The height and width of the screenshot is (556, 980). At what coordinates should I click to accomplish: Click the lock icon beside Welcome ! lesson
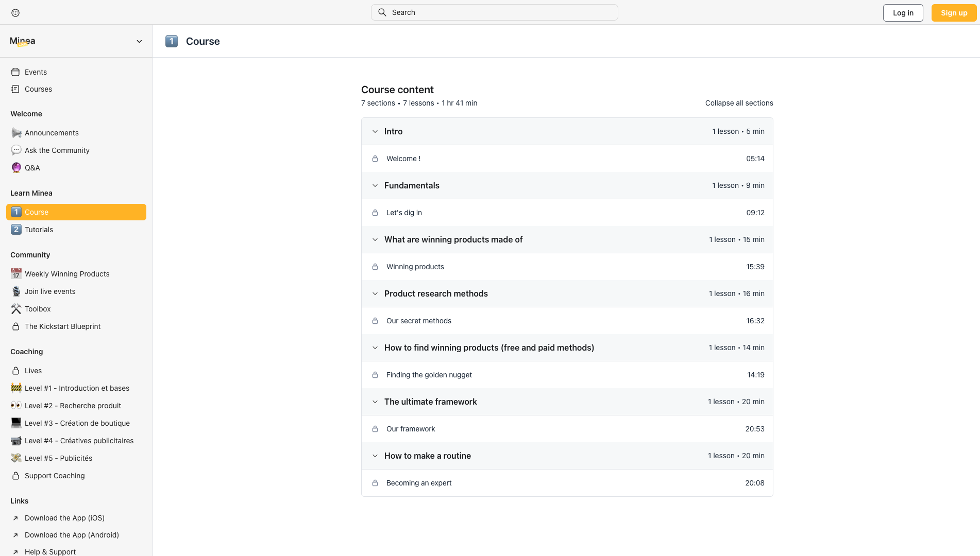375,159
